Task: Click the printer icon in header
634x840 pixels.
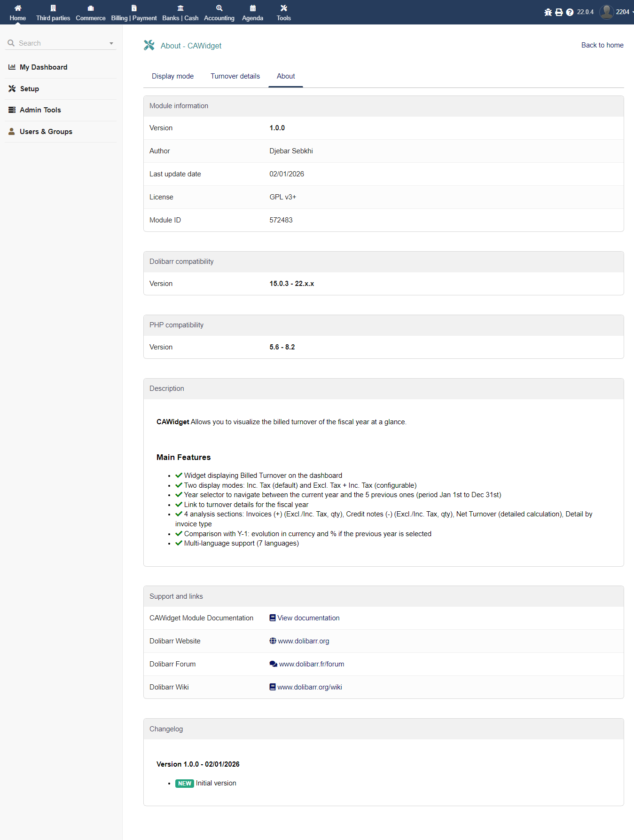Action: click(x=559, y=12)
